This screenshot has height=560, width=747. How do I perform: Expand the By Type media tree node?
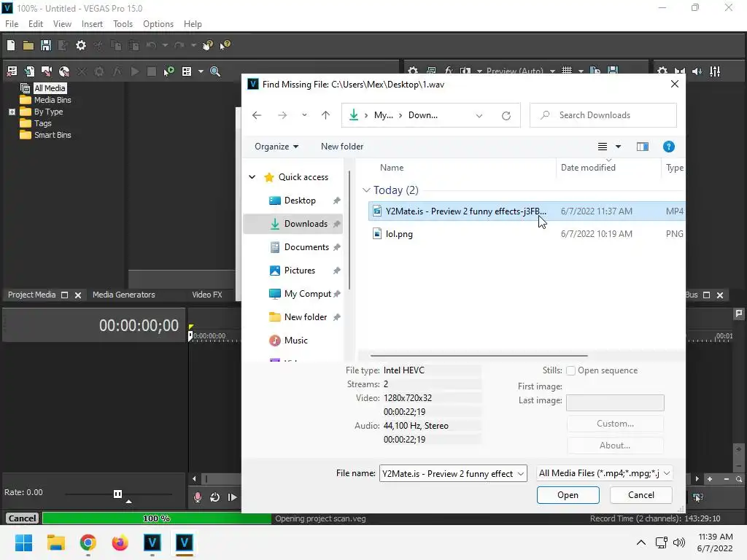12,112
